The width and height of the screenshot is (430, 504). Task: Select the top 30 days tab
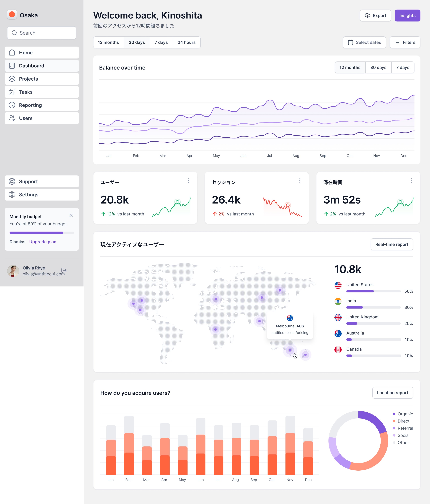(x=136, y=42)
